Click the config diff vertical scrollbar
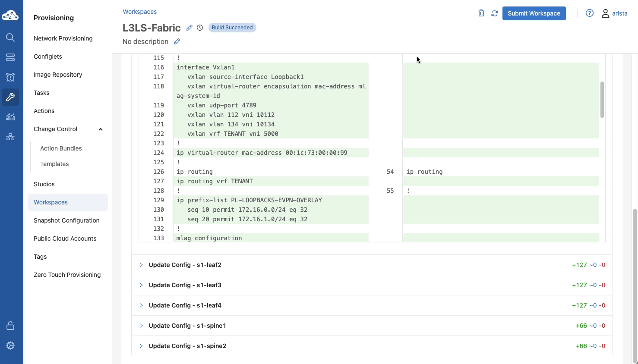The height and width of the screenshot is (364, 638). (x=602, y=99)
